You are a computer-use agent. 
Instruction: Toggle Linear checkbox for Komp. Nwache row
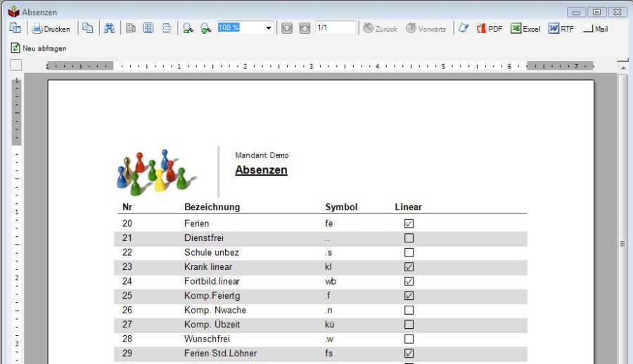coord(409,311)
